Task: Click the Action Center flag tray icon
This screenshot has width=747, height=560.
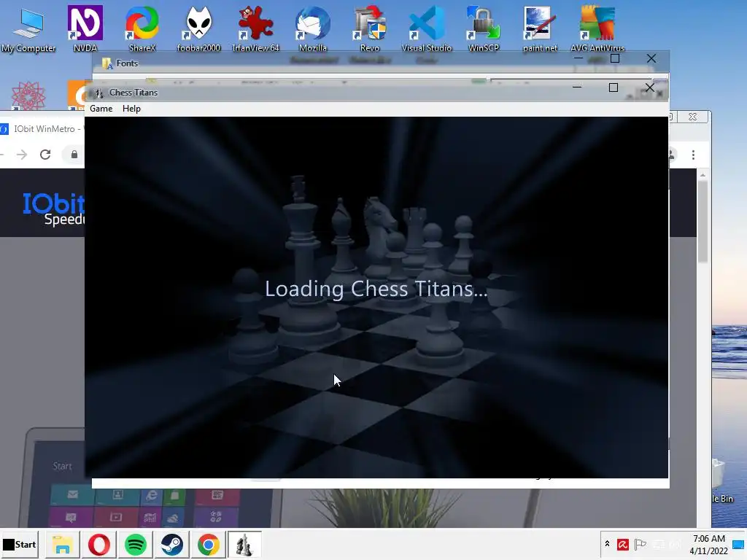Action: pos(640,544)
